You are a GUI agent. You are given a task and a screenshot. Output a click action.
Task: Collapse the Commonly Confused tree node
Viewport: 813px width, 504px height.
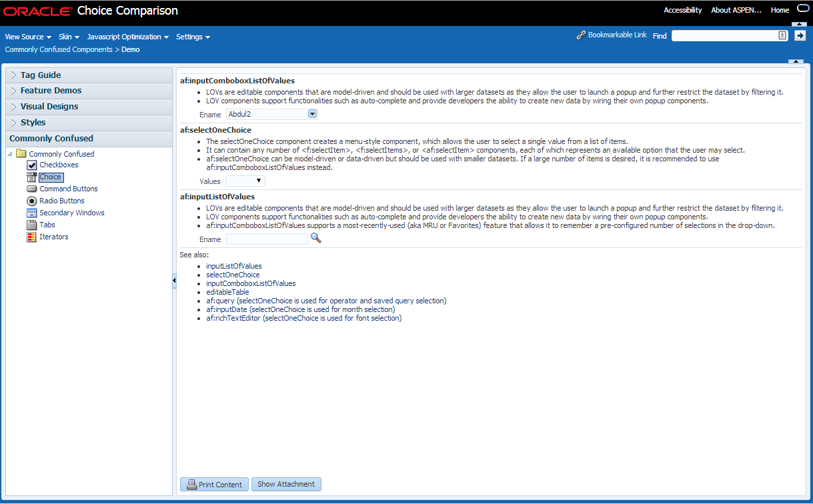click(10, 154)
